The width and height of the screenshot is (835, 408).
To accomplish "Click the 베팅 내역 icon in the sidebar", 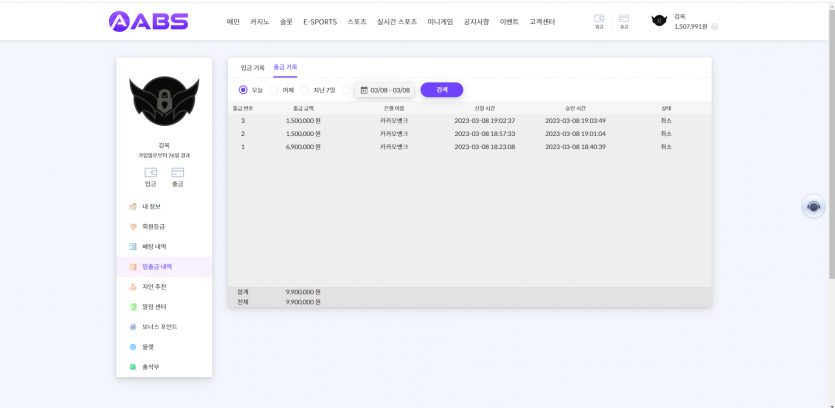I will tap(133, 247).
